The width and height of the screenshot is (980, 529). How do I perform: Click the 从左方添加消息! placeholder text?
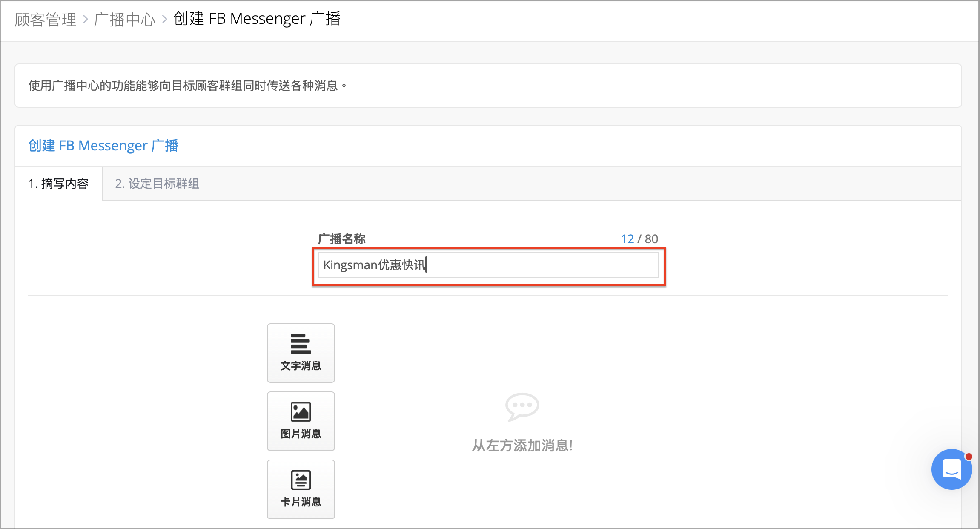point(522,446)
